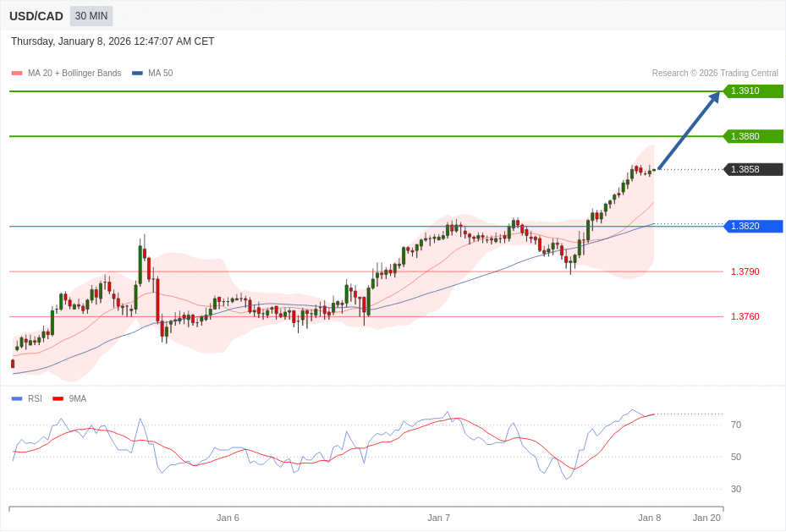Open the 30 MIN timeframe selector

coord(91,15)
